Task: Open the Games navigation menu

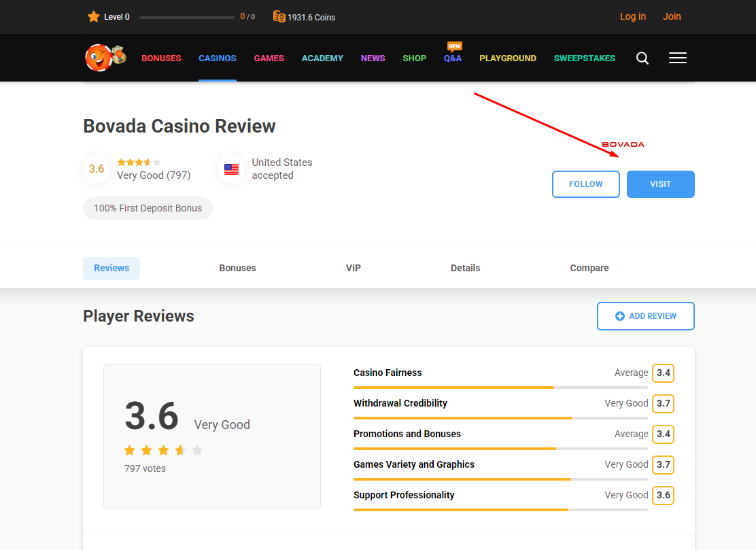Action: point(269,58)
